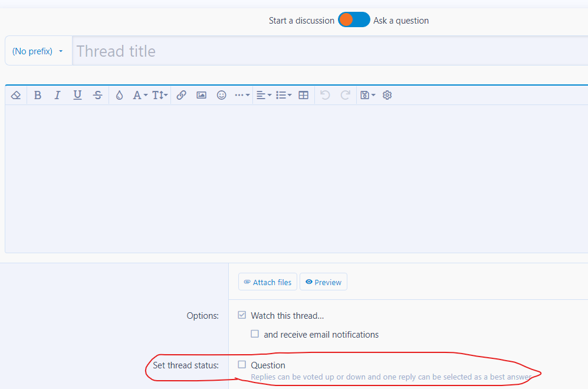Open editor settings gear icon
The image size is (588, 389).
pos(387,96)
